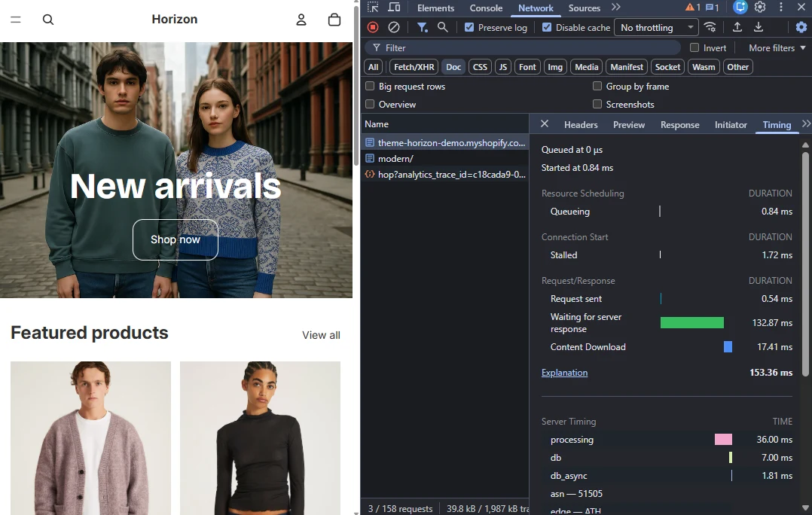Open the grey cardigan product thumbnail
The height and width of the screenshot is (515, 812).
coord(90,438)
